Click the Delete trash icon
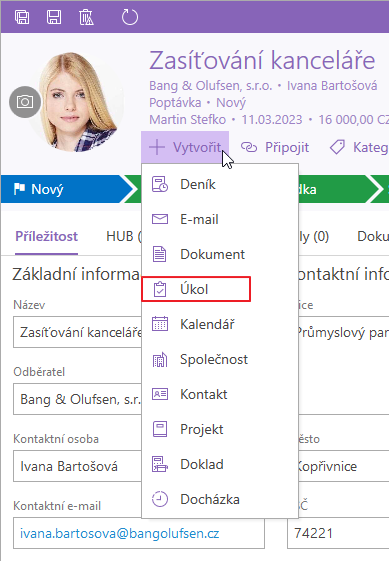This screenshot has width=389, height=561. pyautogui.click(x=86, y=17)
